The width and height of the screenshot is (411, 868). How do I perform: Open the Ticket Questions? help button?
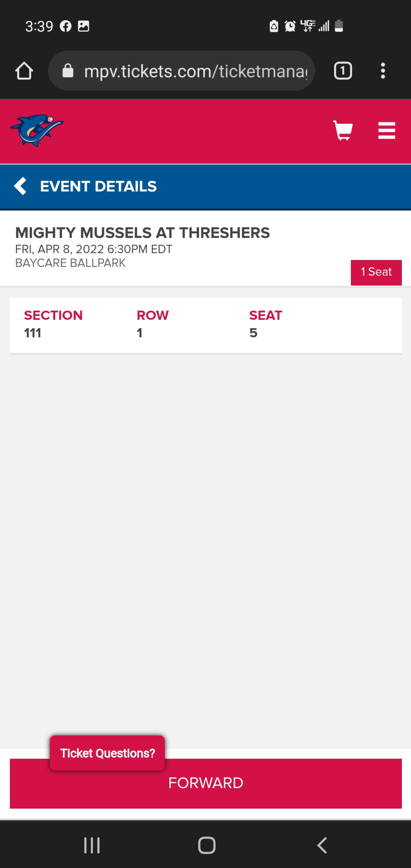(x=107, y=753)
